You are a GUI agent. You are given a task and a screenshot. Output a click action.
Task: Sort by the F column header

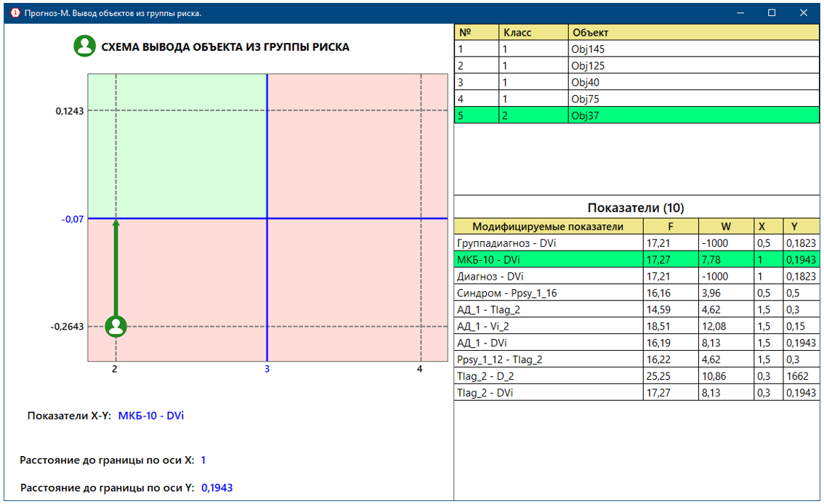tap(669, 227)
